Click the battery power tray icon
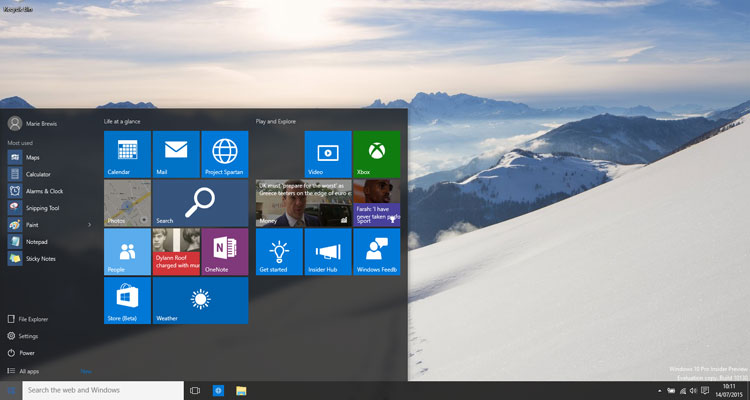Screen dimensions: 750x400 tap(672, 391)
